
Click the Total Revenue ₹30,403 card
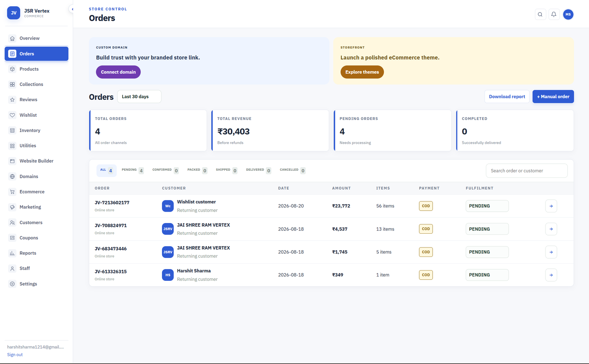click(x=270, y=130)
